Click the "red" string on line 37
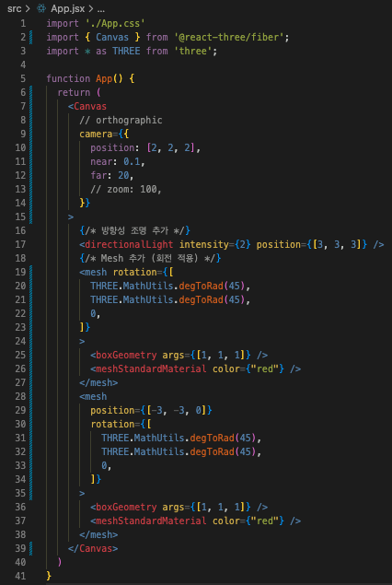 [x=267, y=521]
